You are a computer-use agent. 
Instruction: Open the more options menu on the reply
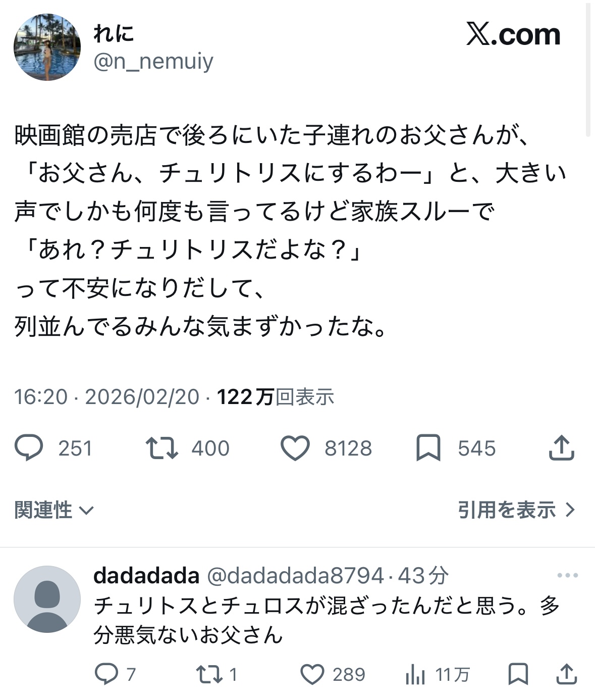567,575
